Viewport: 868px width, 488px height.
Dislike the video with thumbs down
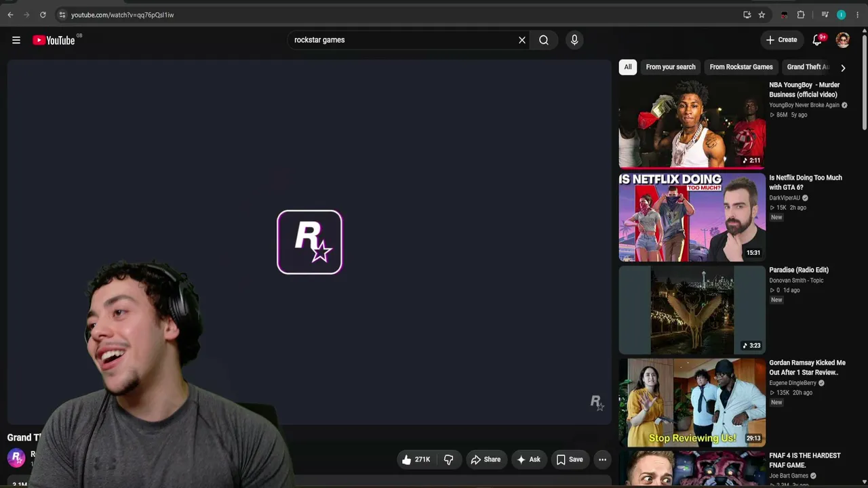[x=448, y=460]
